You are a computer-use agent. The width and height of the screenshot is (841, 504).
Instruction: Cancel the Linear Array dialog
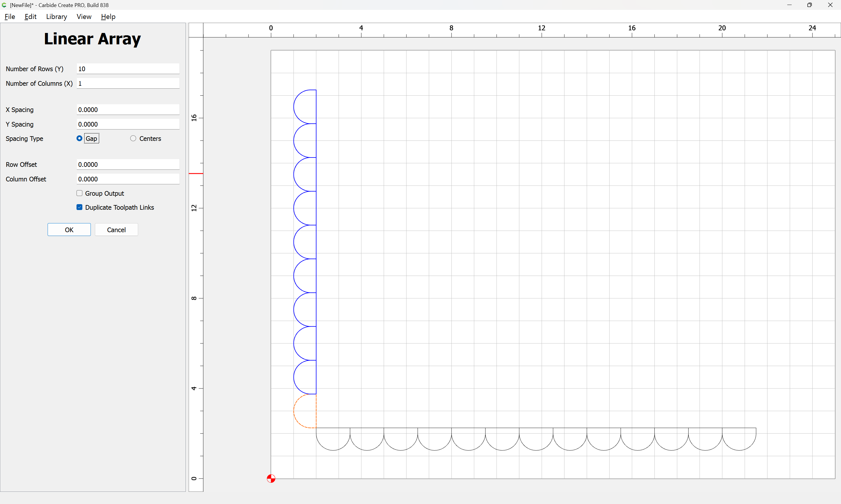116,230
